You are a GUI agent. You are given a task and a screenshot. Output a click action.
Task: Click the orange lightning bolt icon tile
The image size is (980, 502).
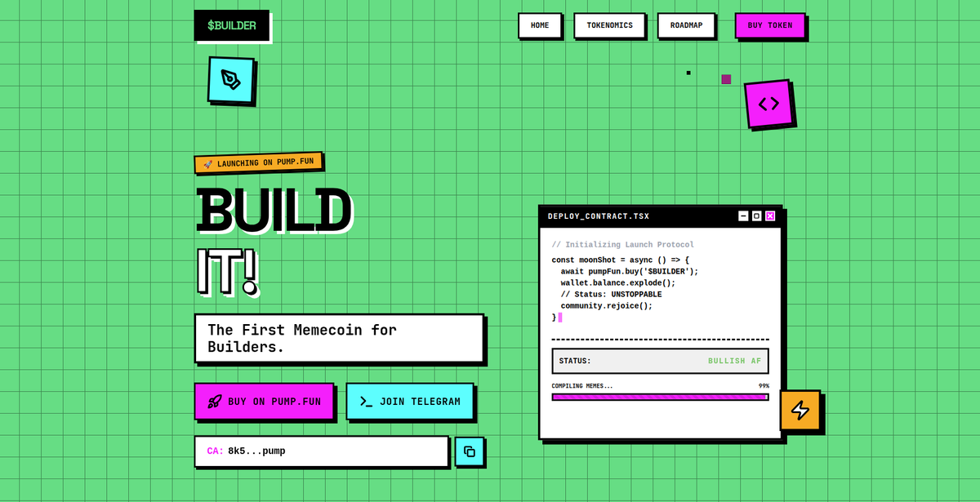coord(800,410)
